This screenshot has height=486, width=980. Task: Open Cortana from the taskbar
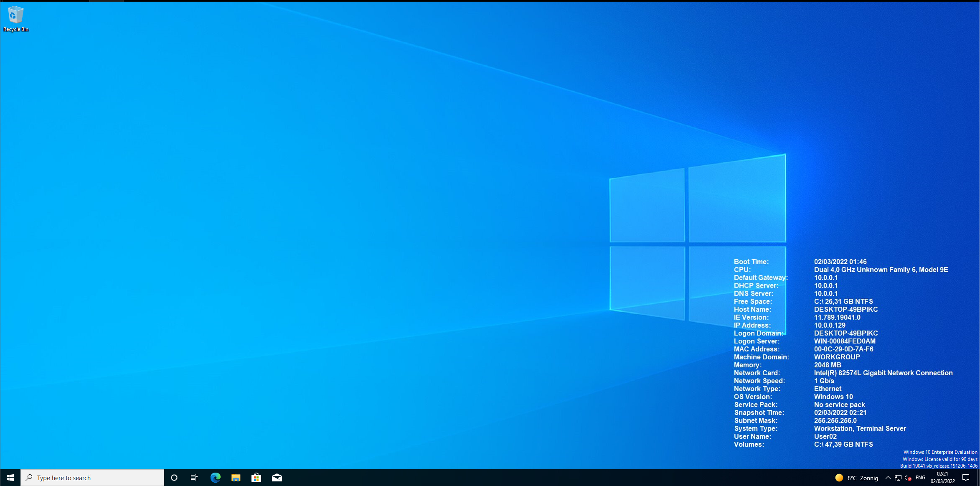pyautogui.click(x=174, y=478)
